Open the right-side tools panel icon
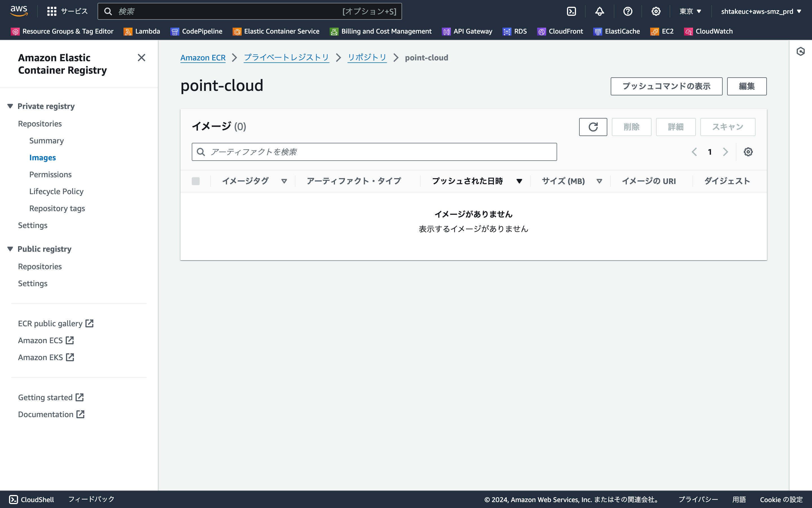Screen dimensions: 812x508 tap(801, 51)
